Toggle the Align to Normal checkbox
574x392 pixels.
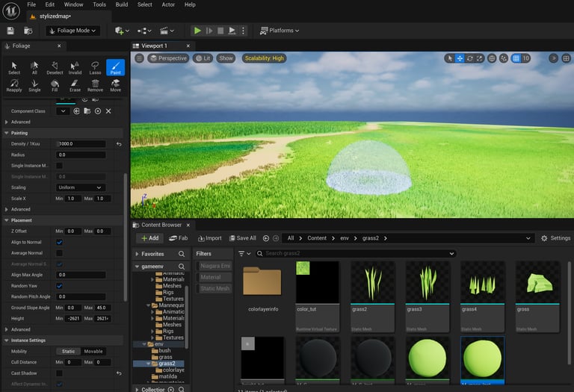click(60, 242)
